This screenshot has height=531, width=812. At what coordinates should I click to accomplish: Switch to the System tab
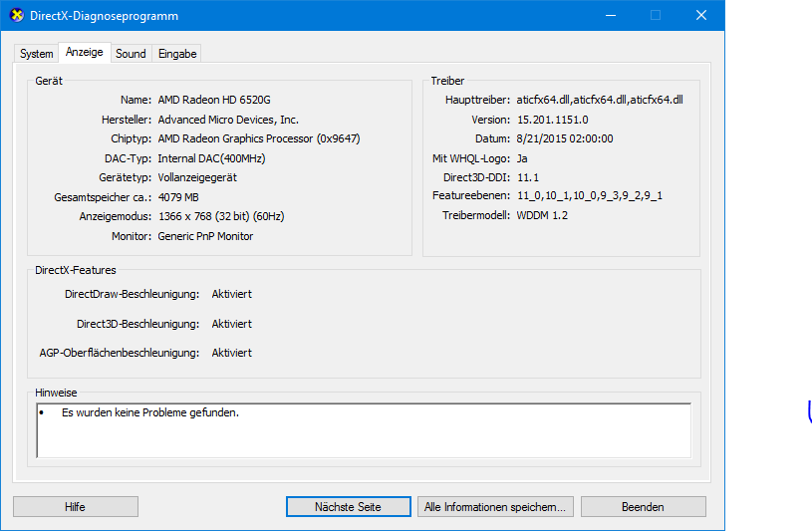36,54
